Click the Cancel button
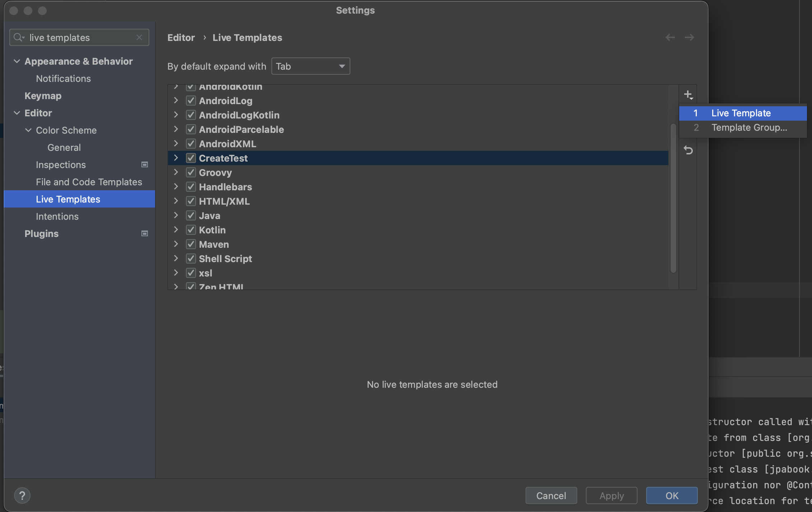Viewport: 812px width, 512px height. click(x=551, y=495)
